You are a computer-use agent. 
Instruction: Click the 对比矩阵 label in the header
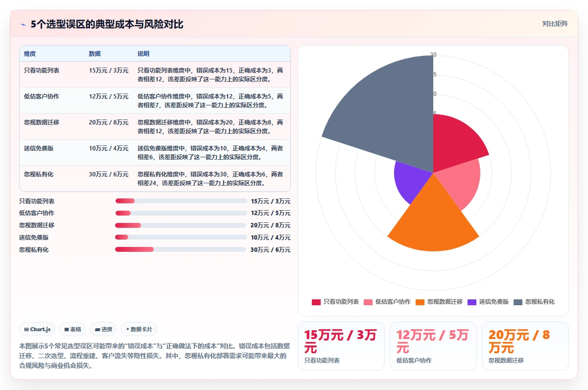(555, 24)
